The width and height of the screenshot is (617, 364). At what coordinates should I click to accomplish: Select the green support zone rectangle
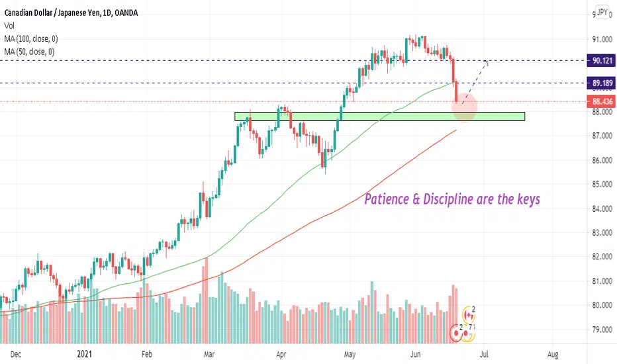(380, 116)
